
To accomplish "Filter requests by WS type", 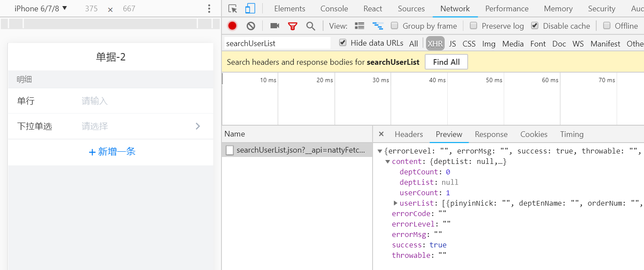I will tap(578, 43).
